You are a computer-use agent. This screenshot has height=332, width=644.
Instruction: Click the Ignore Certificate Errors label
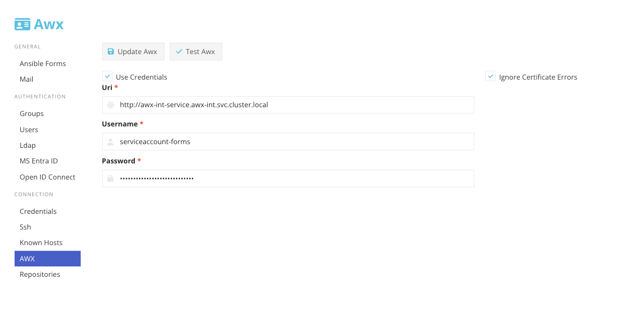[538, 77]
